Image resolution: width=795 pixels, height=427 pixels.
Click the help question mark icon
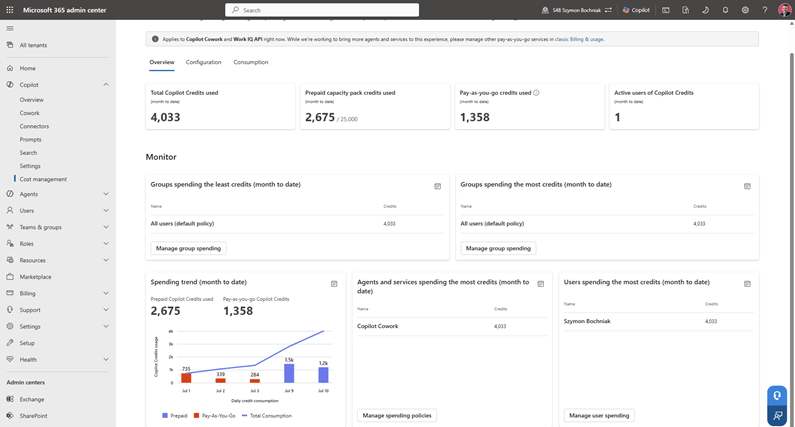tap(765, 10)
